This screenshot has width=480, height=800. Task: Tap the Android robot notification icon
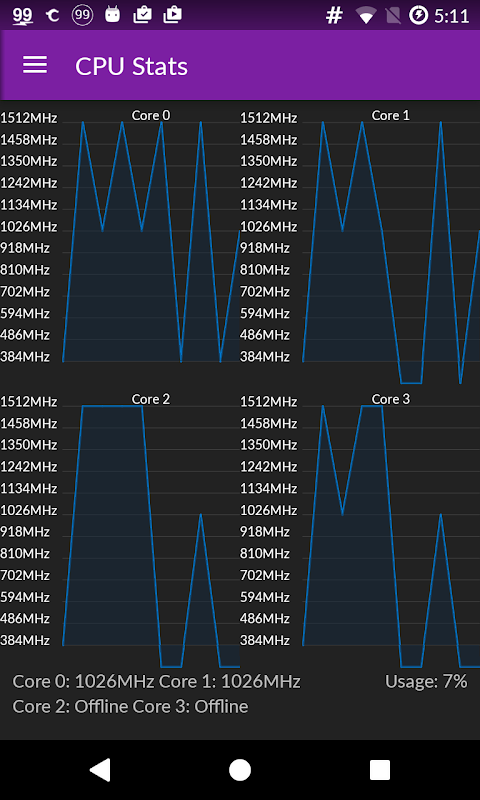point(112,15)
